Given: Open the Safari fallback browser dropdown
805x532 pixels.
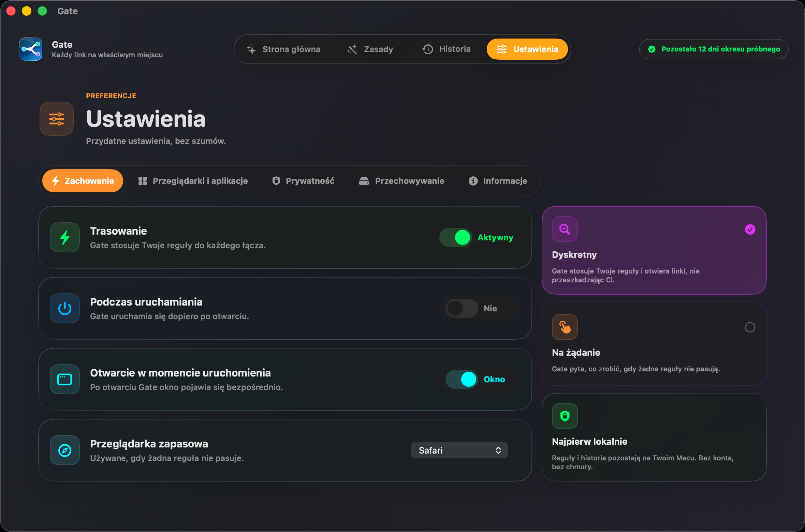Looking at the screenshot, I should pyautogui.click(x=459, y=450).
